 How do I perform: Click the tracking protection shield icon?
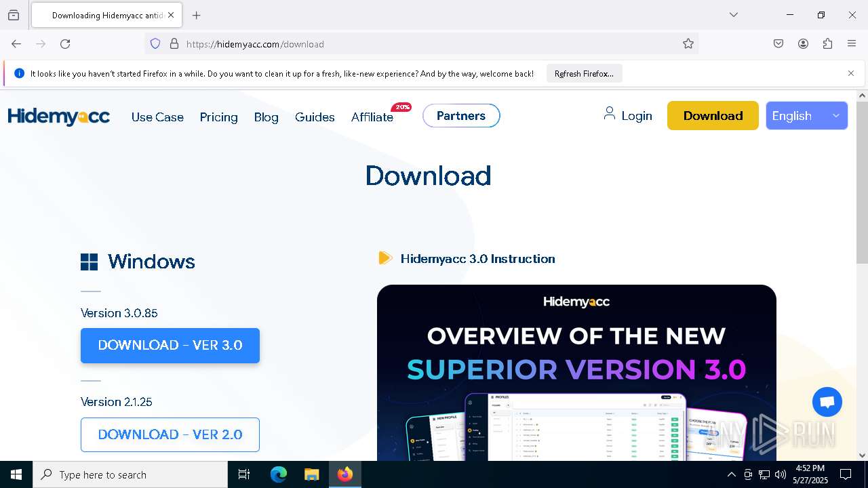point(155,44)
